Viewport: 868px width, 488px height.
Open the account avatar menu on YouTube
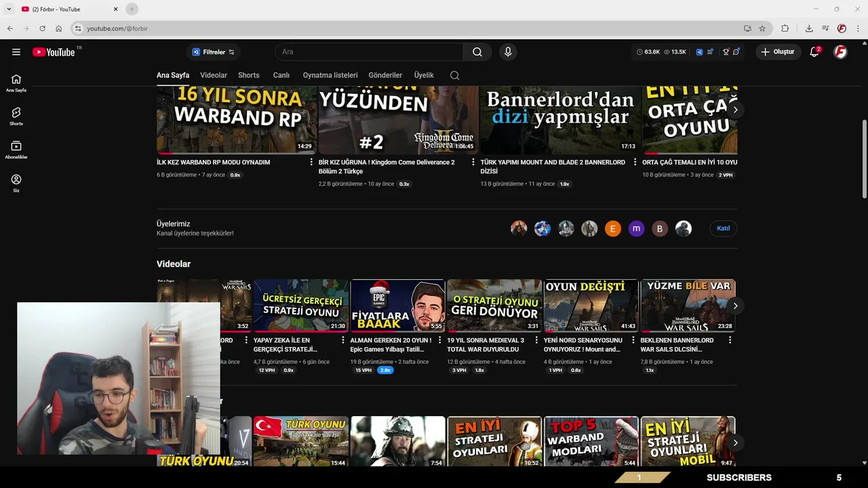[840, 52]
